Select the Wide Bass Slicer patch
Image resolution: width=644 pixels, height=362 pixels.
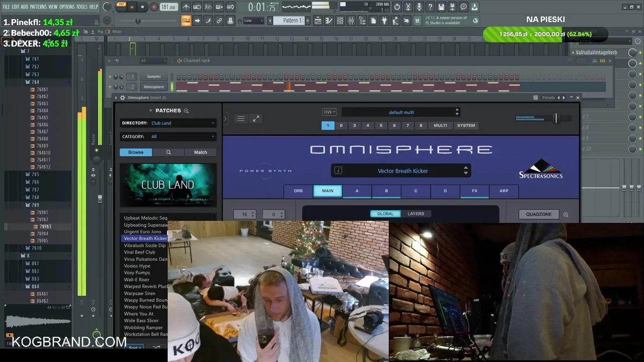(141, 321)
